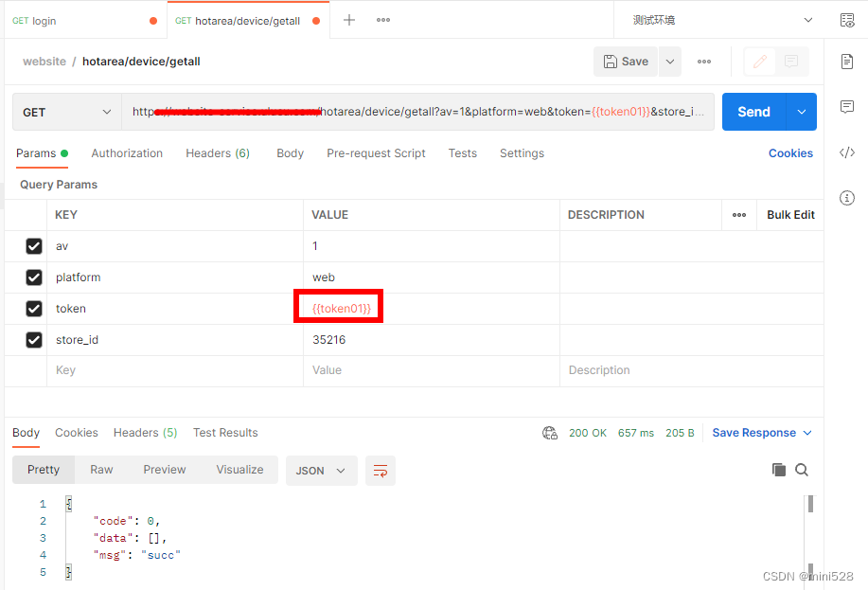Disable the platform parameter checkbox
Screen dimensions: 868x590
point(34,277)
